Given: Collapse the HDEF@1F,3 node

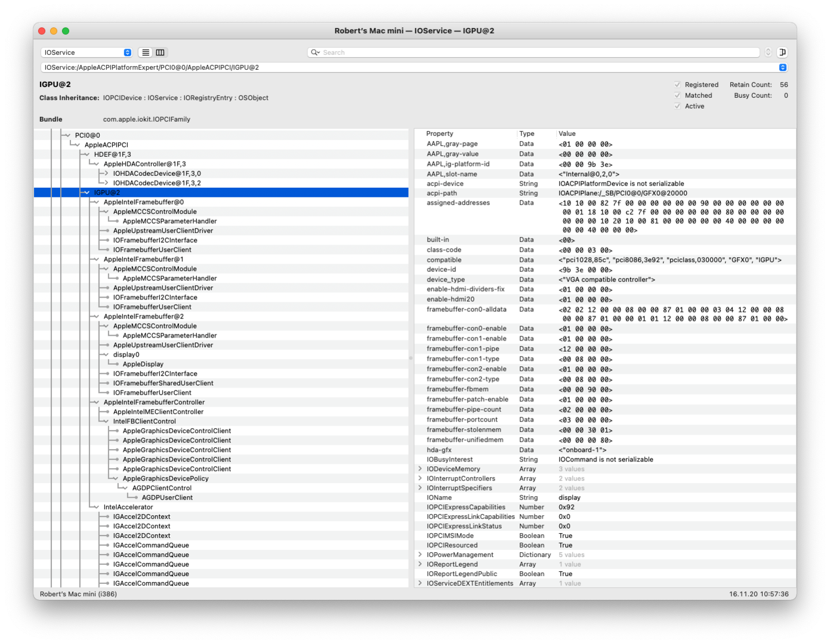Looking at the screenshot, I should pos(87,154).
